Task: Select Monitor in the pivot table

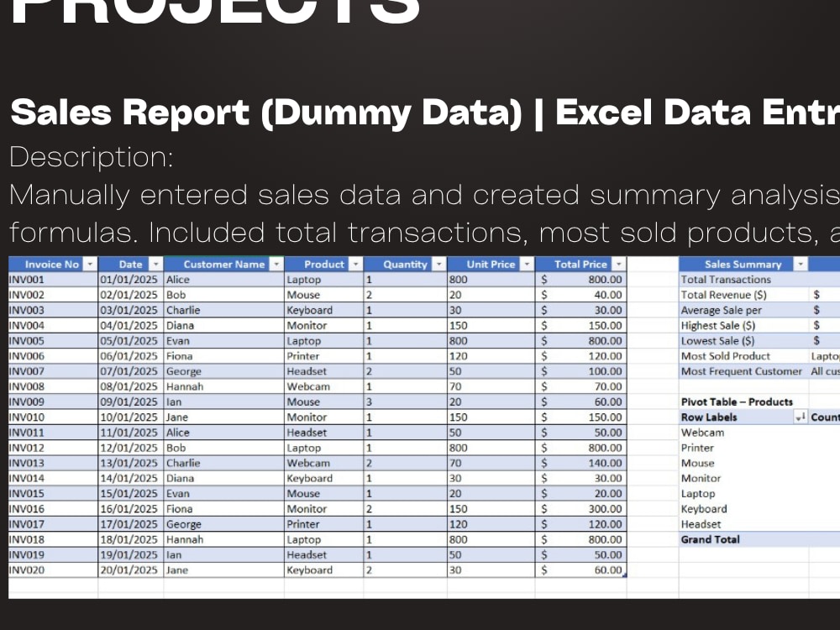Action: (701, 479)
